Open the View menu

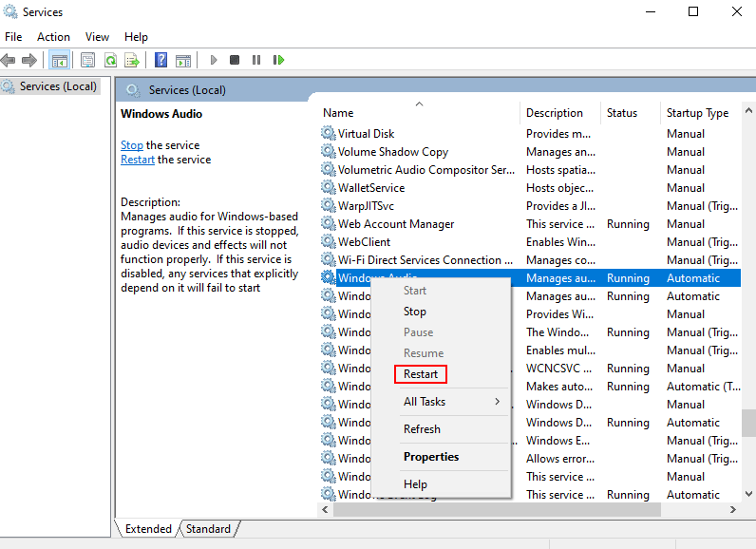[x=97, y=37]
